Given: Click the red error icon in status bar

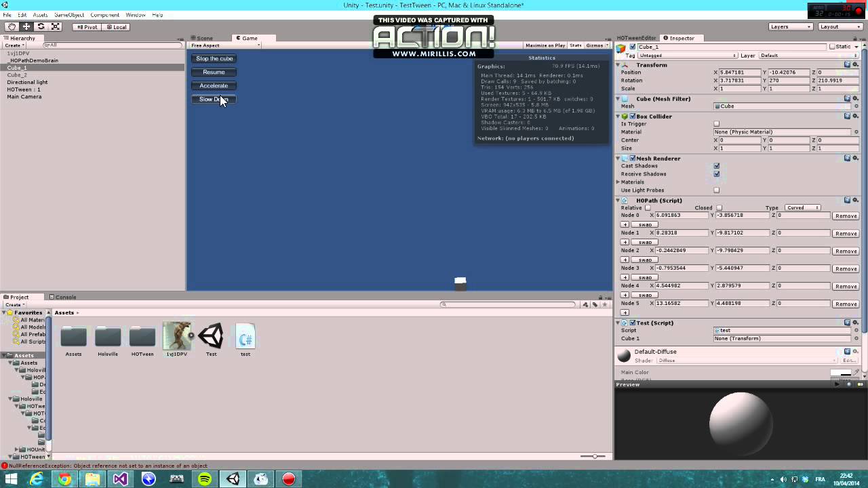Looking at the screenshot, I should [x=5, y=466].
